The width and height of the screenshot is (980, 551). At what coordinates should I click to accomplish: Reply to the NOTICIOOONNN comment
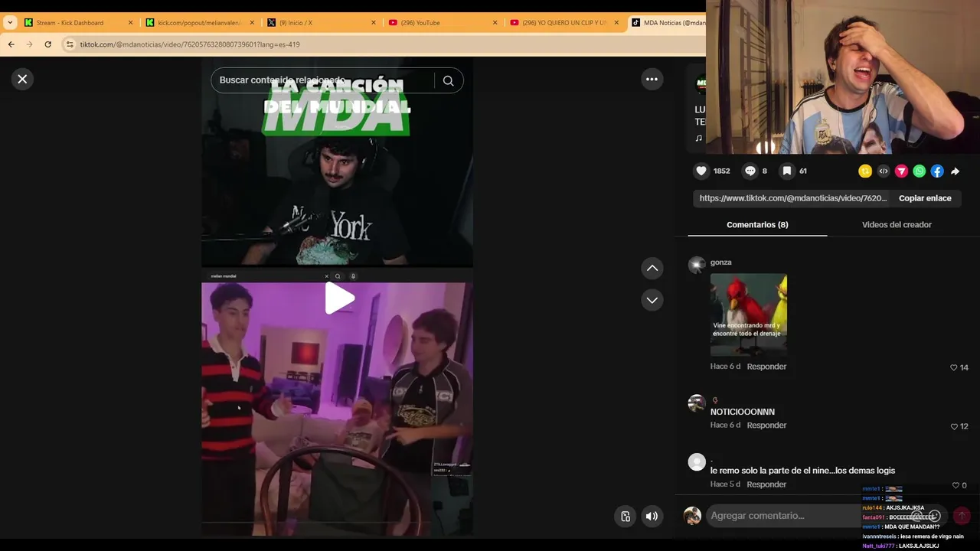pos(766,425)
